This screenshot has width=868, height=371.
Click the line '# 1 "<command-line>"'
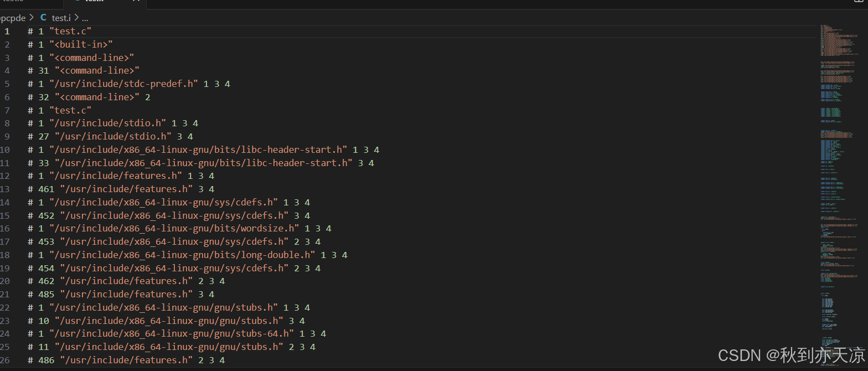[x=81, y=58]
